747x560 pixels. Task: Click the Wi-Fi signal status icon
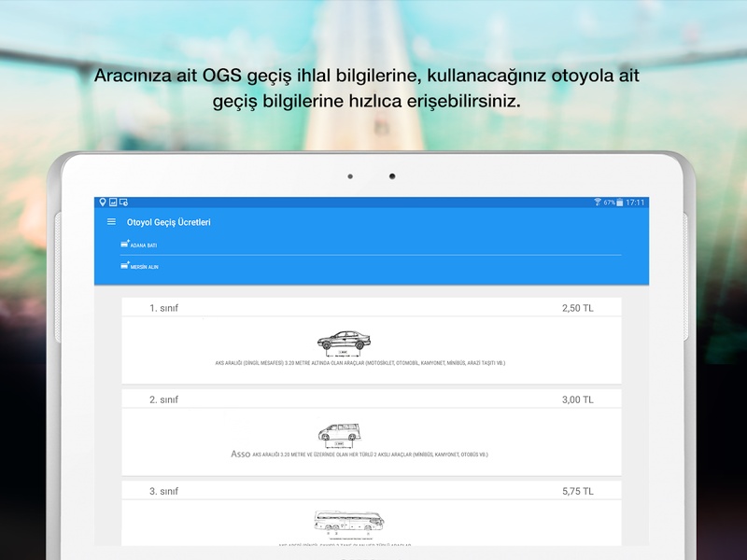coord(598,202)
